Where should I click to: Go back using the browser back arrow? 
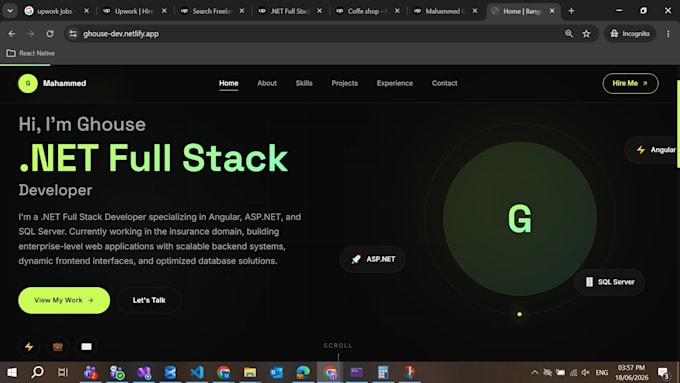[x=12, y=33]
